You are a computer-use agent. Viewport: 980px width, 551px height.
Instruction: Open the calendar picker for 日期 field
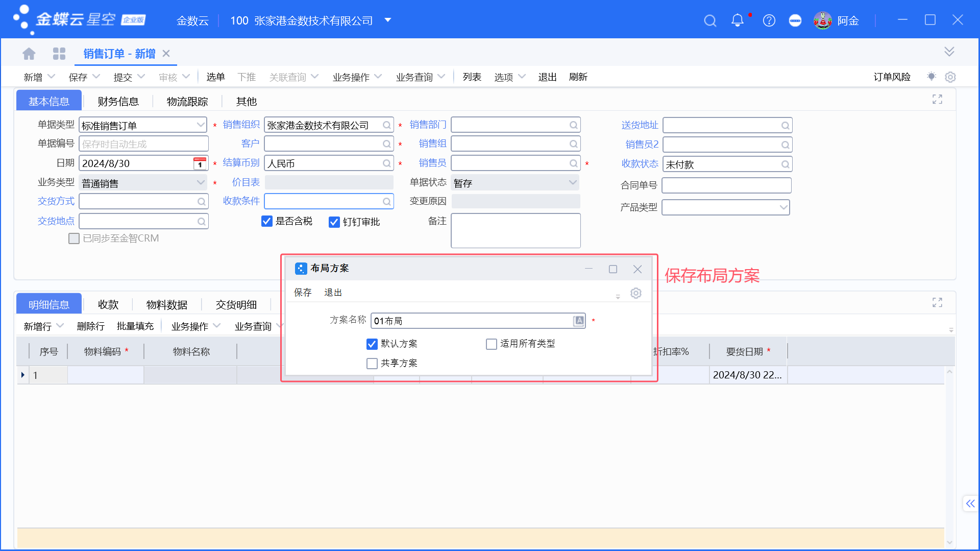tap(200, 163)
